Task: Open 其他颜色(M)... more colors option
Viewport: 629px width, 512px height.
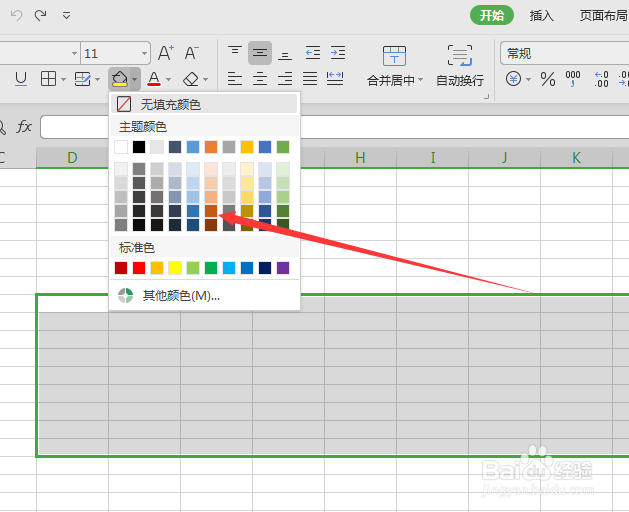Action: [204, 296]
